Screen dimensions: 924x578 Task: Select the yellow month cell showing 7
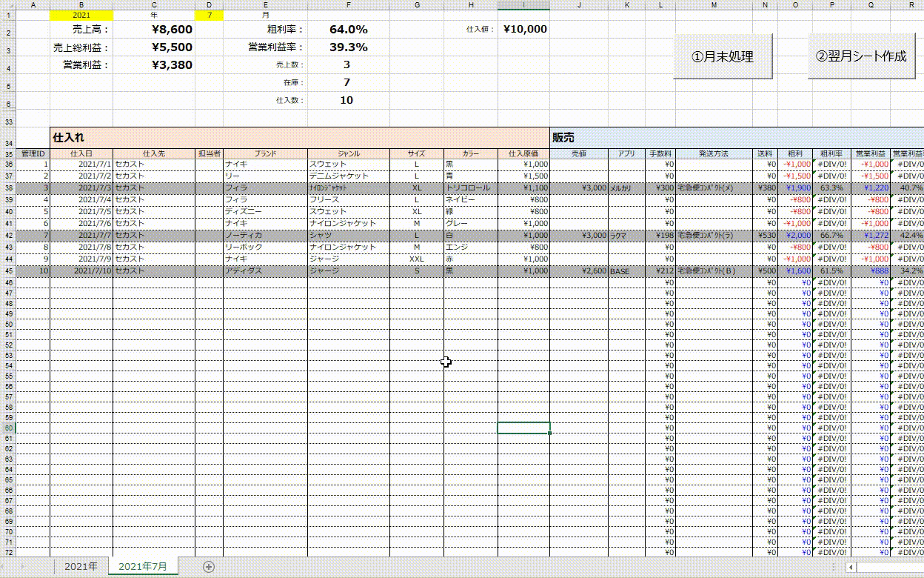210,14
